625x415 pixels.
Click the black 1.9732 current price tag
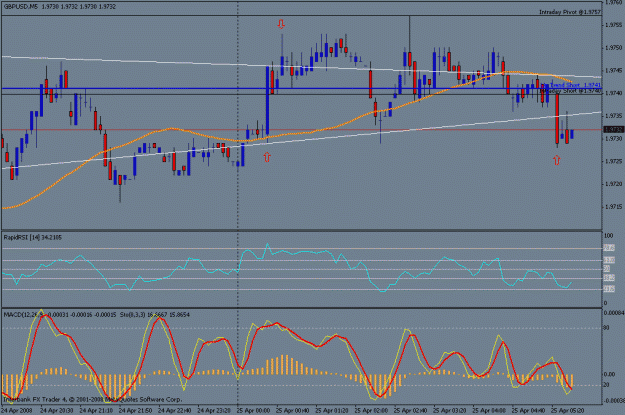pyautogui.click(x=613, y=130)
